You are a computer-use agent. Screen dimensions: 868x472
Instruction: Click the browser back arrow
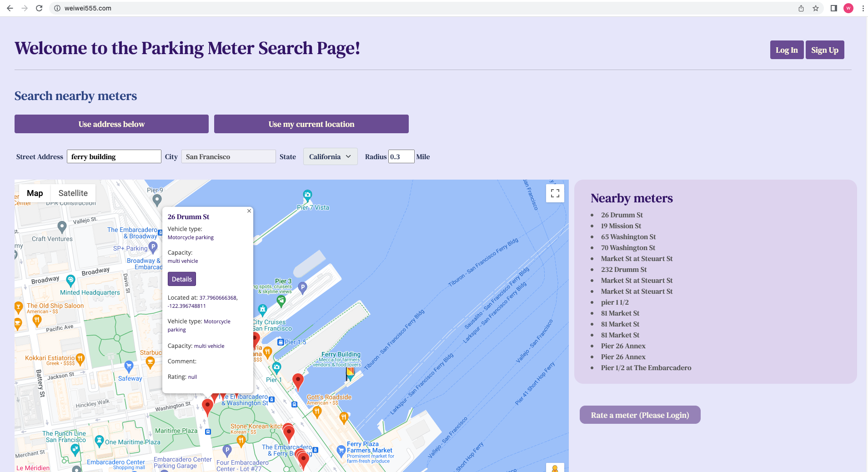point(10,8)
